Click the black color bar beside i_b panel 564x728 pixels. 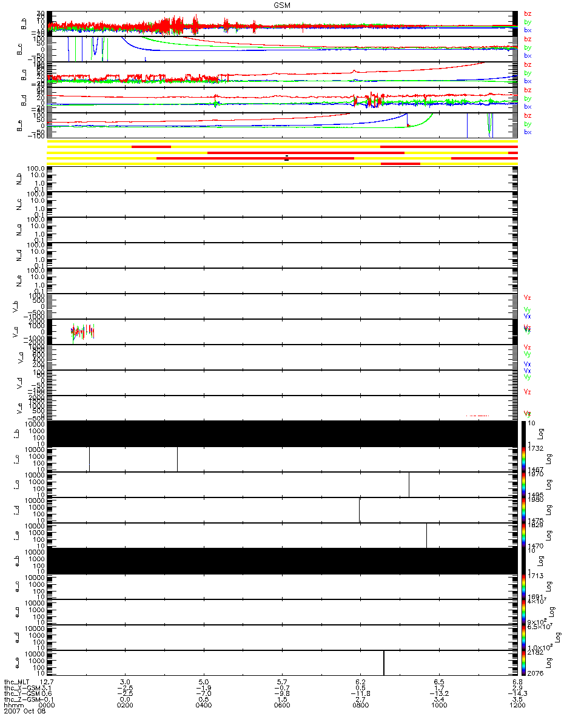[523, 434]
